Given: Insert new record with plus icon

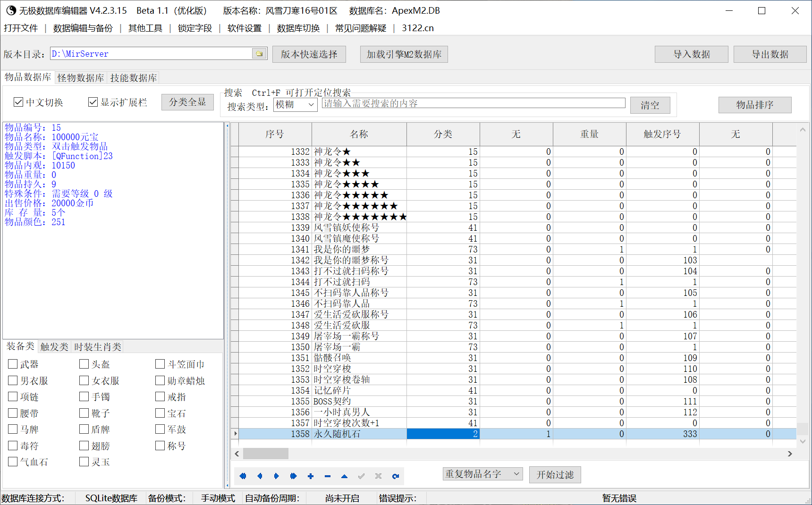Looking at the screenshot, I should click(x=311, y=476).
